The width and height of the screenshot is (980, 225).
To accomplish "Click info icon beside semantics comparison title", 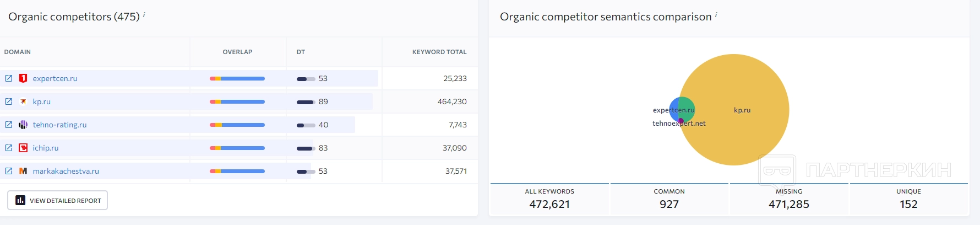I will click(x=716, y=15).
